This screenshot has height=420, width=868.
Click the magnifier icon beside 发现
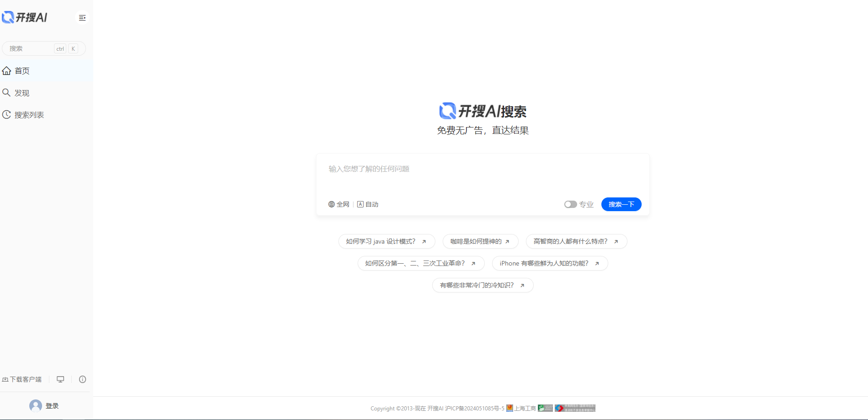[6, 93]
